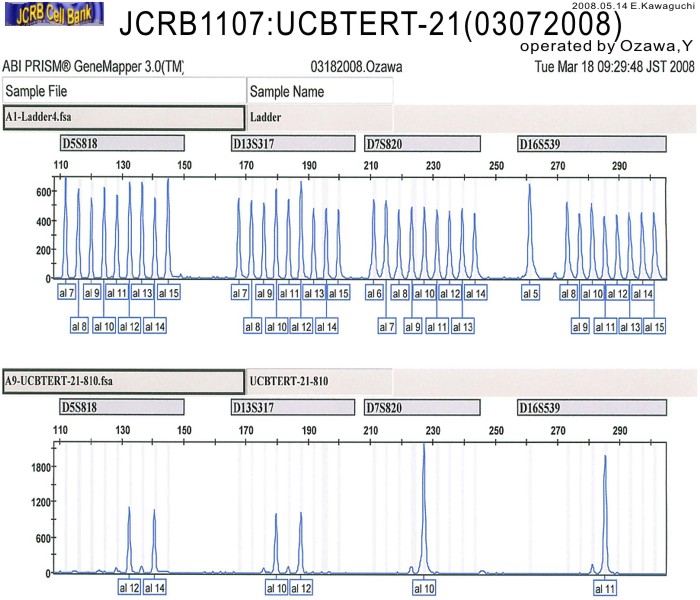
Task: Select the al 6 allele label in ladder
Action: click(374, 294)
